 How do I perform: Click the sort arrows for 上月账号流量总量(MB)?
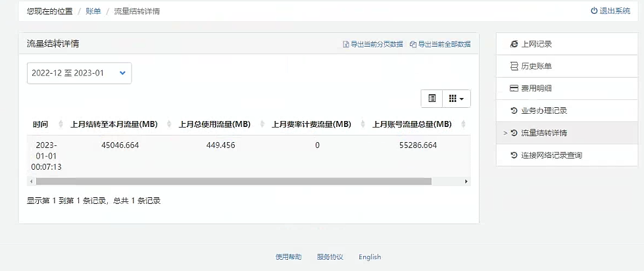click(464, 124)
